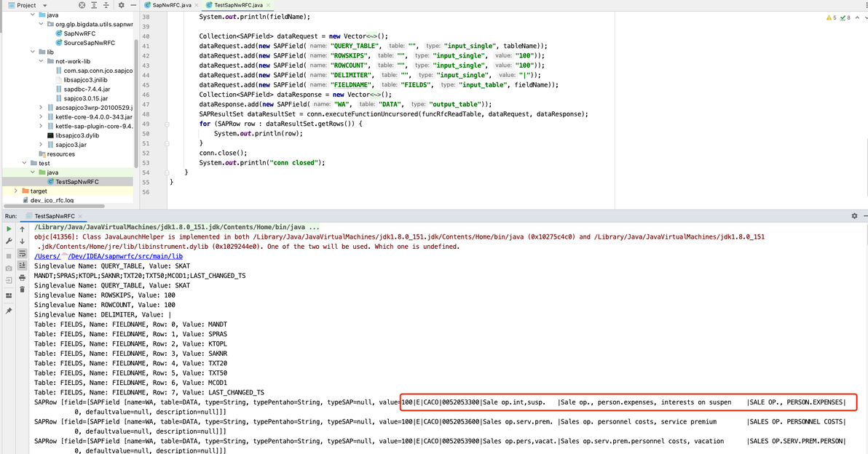The width and height of the screenshot is (868, 454).
Task: Select libsapjco3.jnilib file
Action: [85, 79]
